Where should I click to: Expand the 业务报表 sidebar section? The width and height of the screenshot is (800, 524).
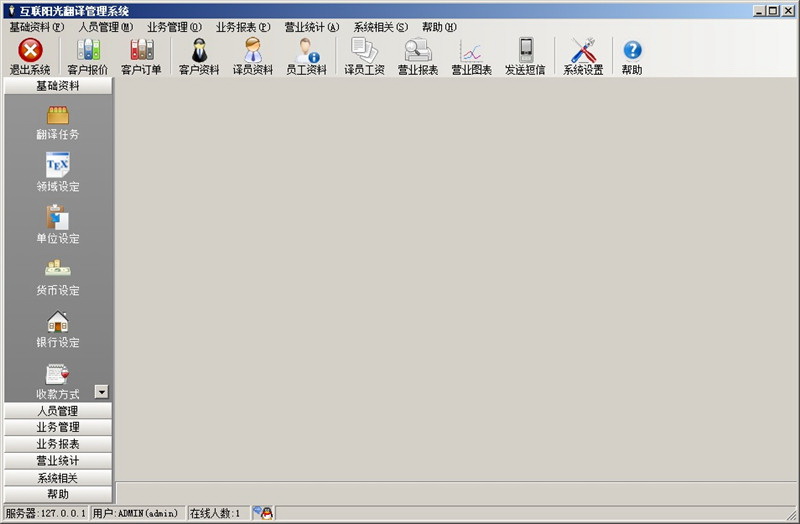pos(58,444)
